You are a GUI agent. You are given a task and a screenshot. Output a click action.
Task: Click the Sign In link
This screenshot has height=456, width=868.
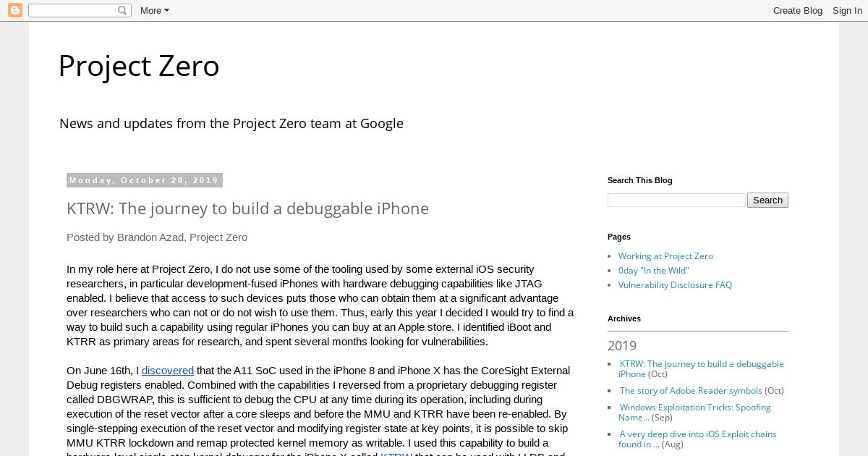click(847, 10)
